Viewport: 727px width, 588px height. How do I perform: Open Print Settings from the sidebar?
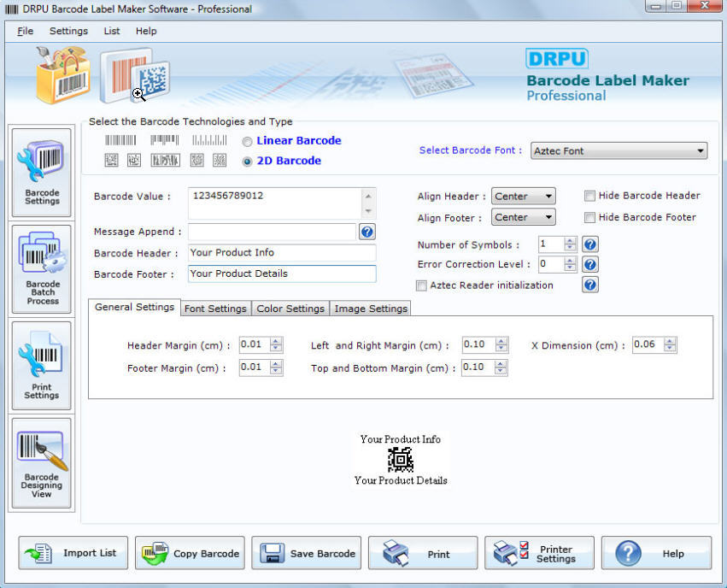(x=41, y=365)
